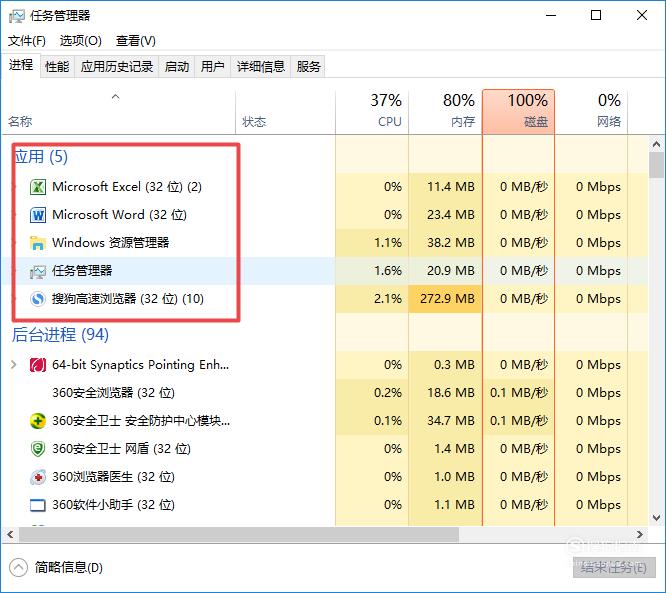
Task: Switch to the 详细信息 tab
Action: [260, 67]
